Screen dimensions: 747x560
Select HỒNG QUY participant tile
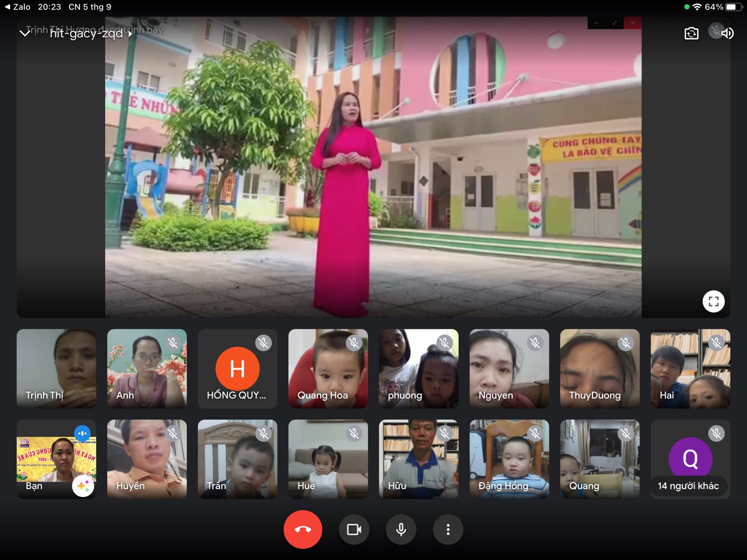(x=237, y=369)
